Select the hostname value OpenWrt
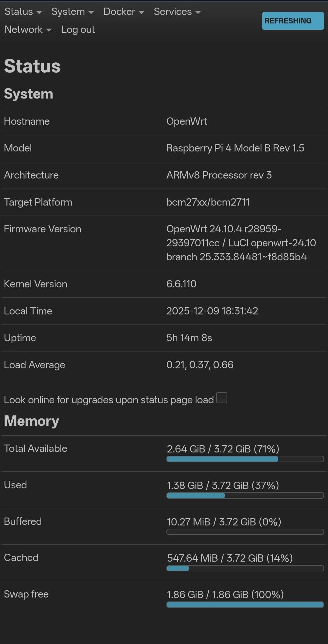The width and height of the screenshot is (328, 644). coord(186,121)
